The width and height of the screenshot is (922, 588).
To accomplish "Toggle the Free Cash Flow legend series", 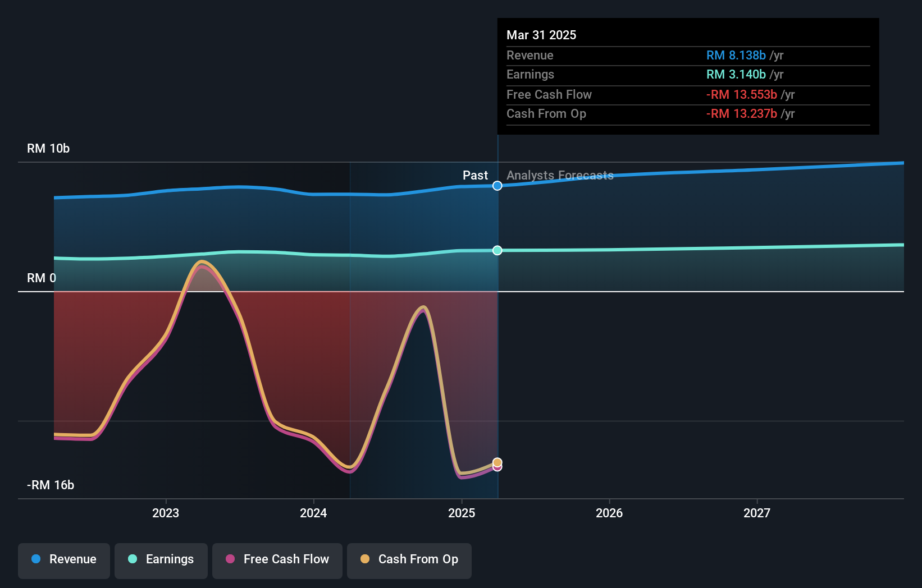I will tap(277, 560).
